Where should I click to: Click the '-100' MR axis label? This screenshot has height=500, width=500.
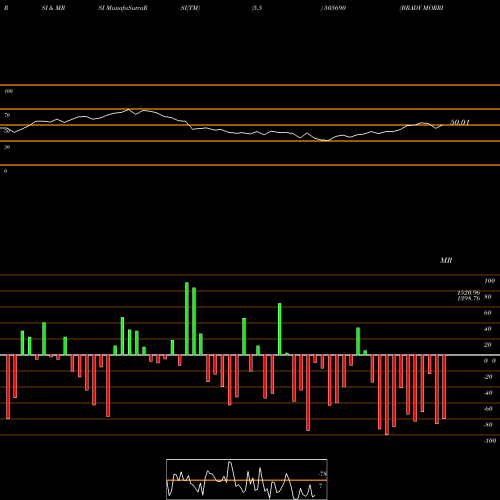coord(490,441)
